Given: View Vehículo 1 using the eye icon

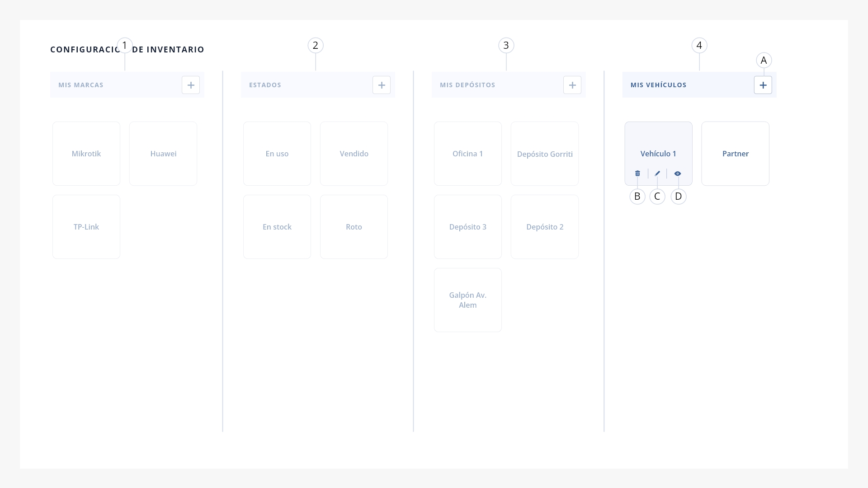Looking at the screenshot, I should 678,174.
